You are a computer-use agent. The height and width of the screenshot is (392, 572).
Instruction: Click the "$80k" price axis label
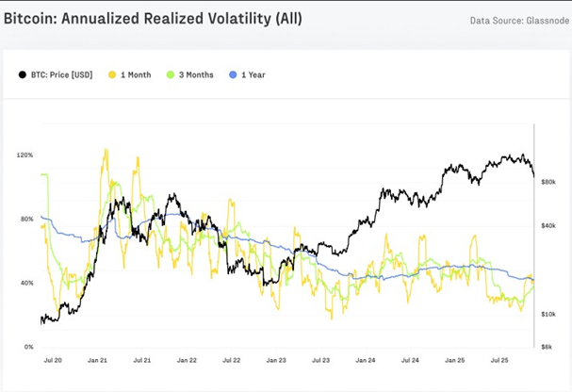[x=548, y=181]
